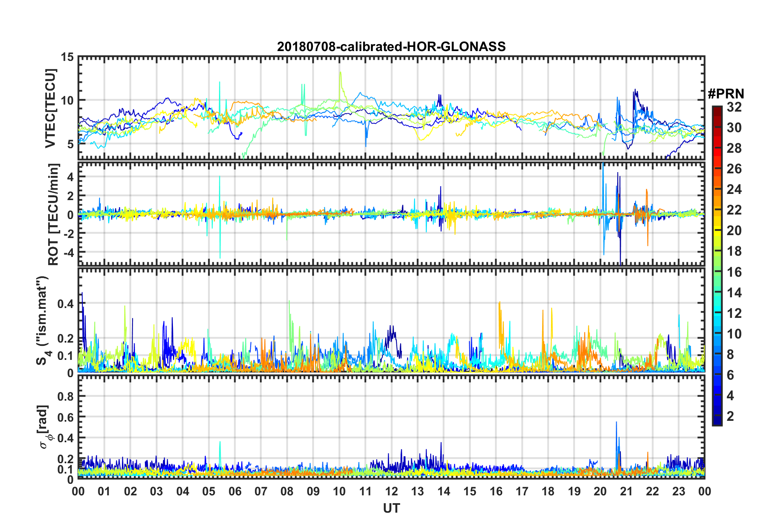Select the 12 hour tick on the UT axis
Viewport: 783px width, 532px height.
(x=391, y=491)
